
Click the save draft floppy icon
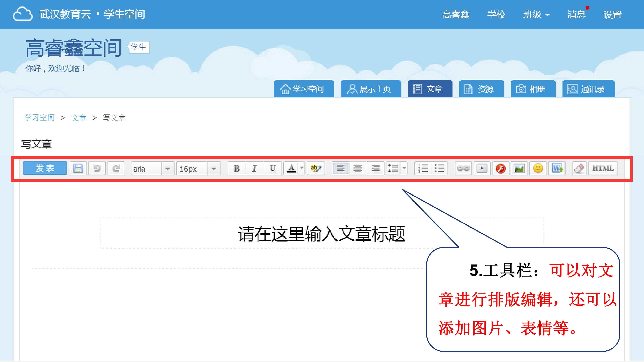(x=78, y=168)
